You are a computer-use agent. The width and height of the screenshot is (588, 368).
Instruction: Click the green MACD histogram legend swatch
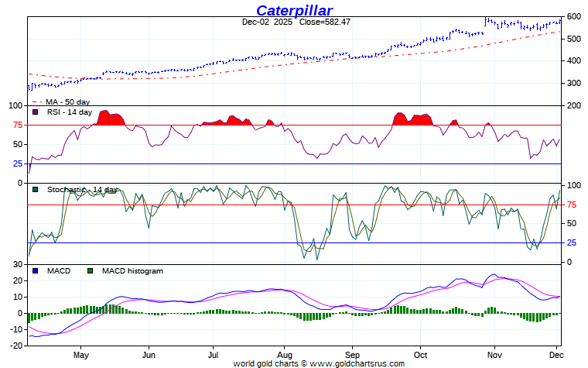(x=90, y=270)
